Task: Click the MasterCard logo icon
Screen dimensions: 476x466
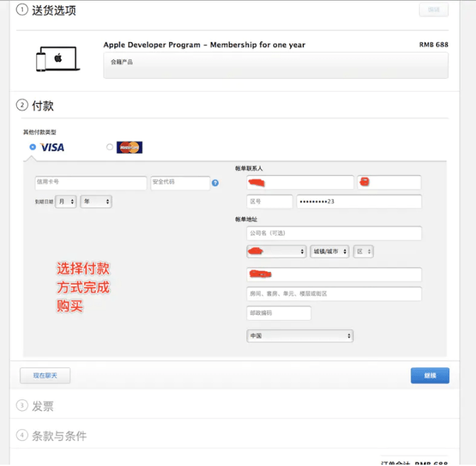Action: pyautogui.click(x=129, y=147)
